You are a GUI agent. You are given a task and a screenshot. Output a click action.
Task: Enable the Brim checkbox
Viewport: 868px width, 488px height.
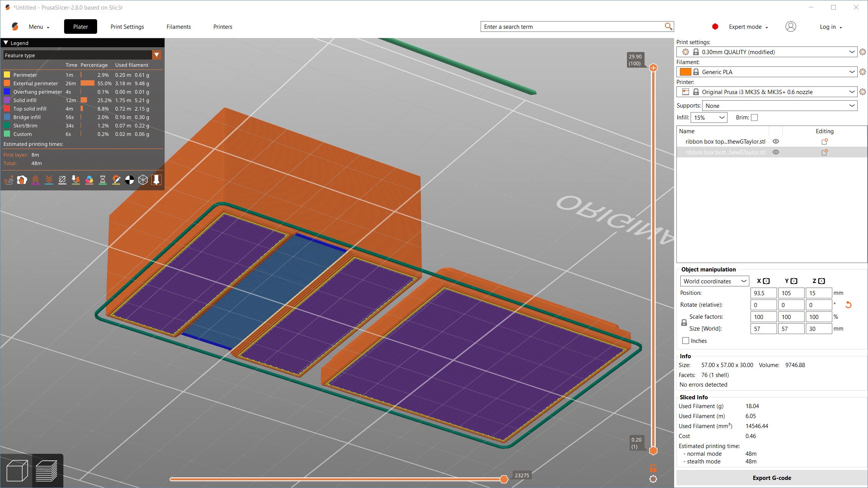[754, 117]
